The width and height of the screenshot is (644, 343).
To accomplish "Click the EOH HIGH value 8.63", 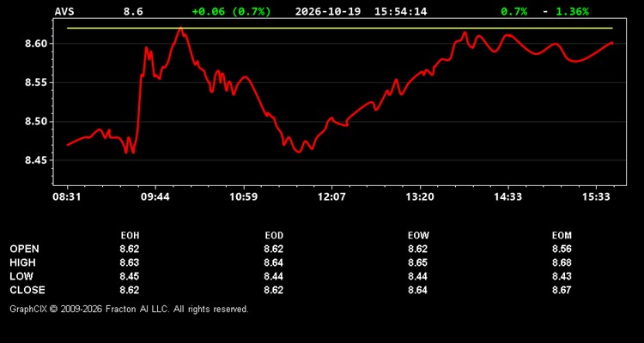I will pyautogui.click(x=130, y=262).
